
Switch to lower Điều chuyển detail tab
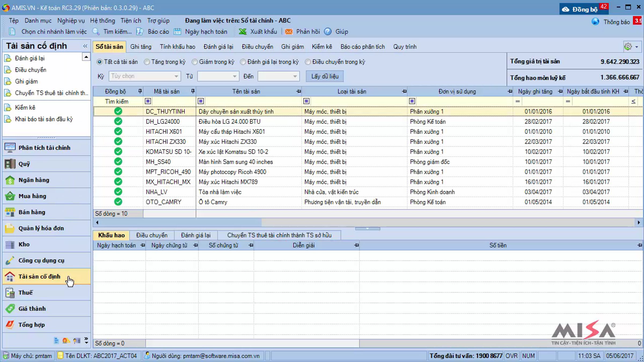(x=152, y=235)
